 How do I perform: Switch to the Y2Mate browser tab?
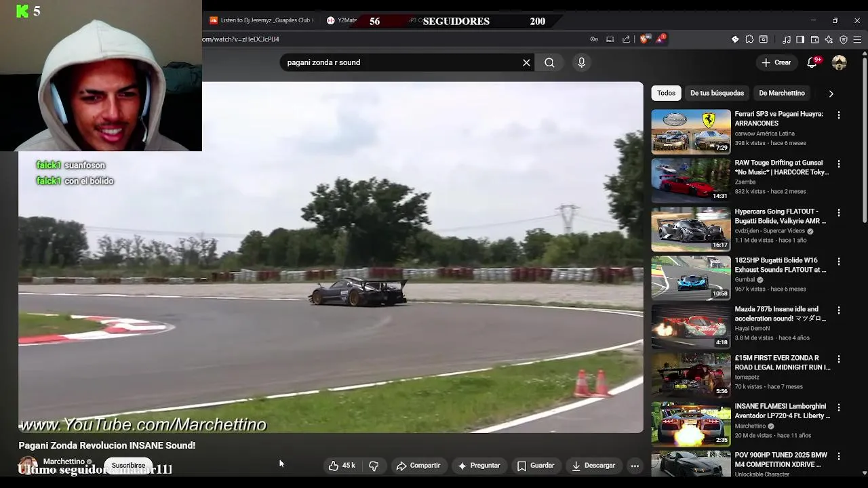[342, 20]
